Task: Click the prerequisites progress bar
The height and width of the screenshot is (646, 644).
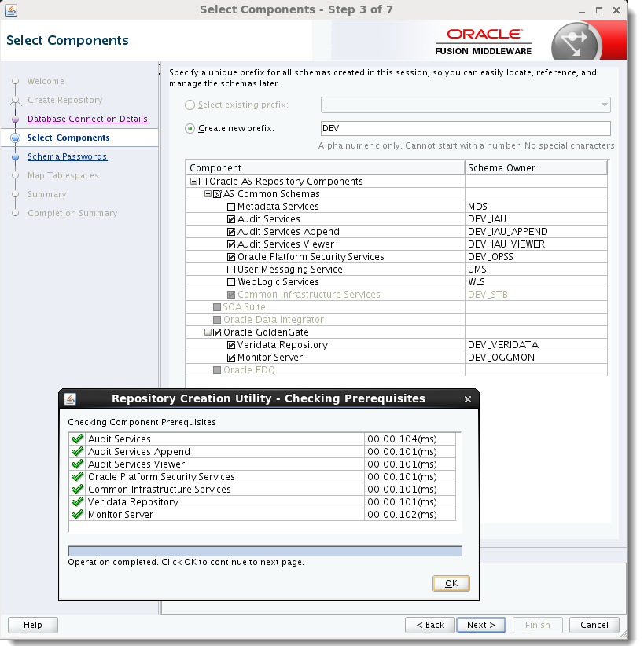Action: pos(265,551)
